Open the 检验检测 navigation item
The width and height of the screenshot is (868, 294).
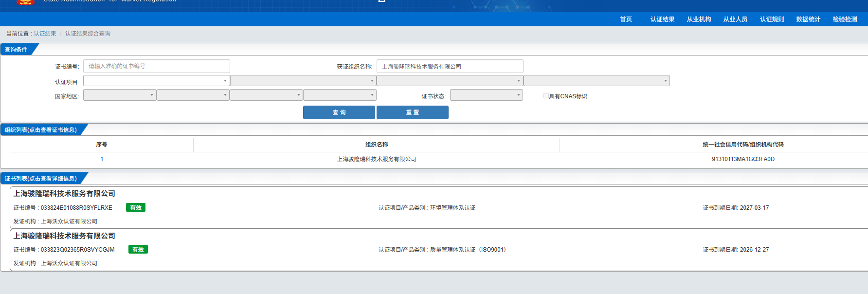pyautogui.click(x=845, y=19)
